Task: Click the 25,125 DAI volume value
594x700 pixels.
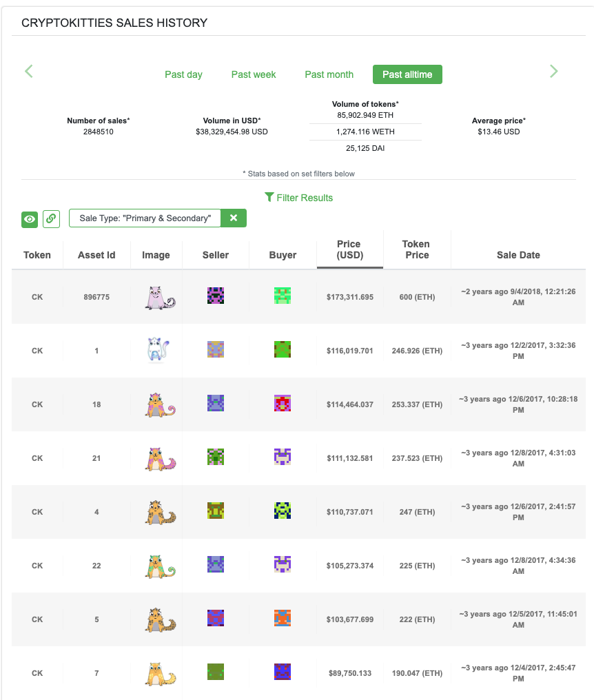Action: [365, 148]
